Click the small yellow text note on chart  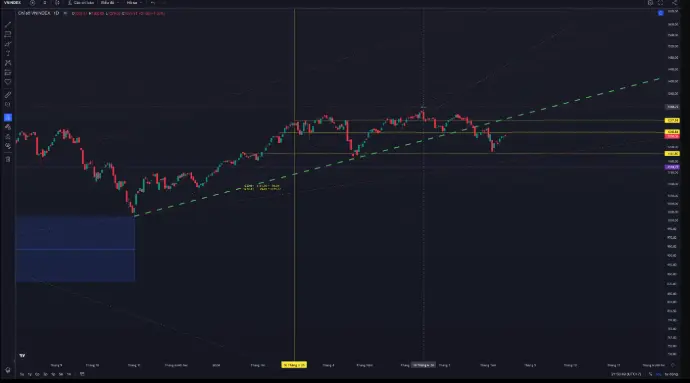262,188
